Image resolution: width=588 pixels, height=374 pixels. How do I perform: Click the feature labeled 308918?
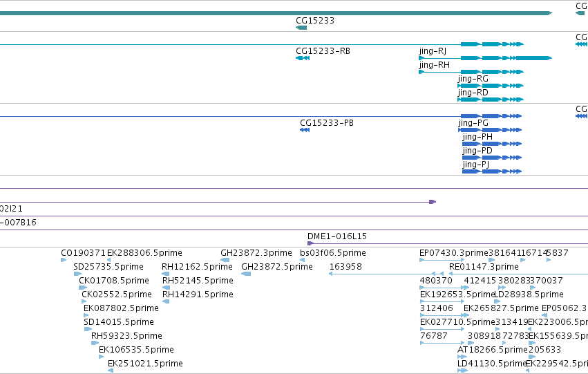click(x=484, y=336)
